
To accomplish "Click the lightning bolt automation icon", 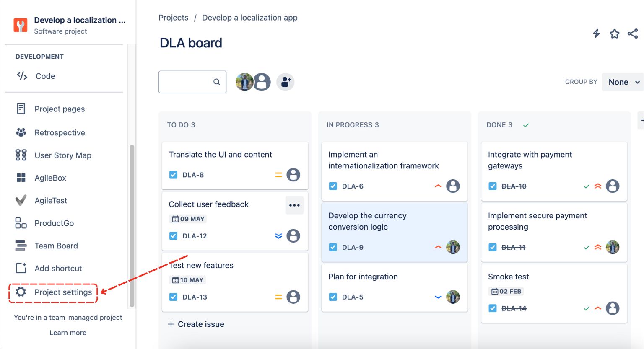I will click(596, 34).
